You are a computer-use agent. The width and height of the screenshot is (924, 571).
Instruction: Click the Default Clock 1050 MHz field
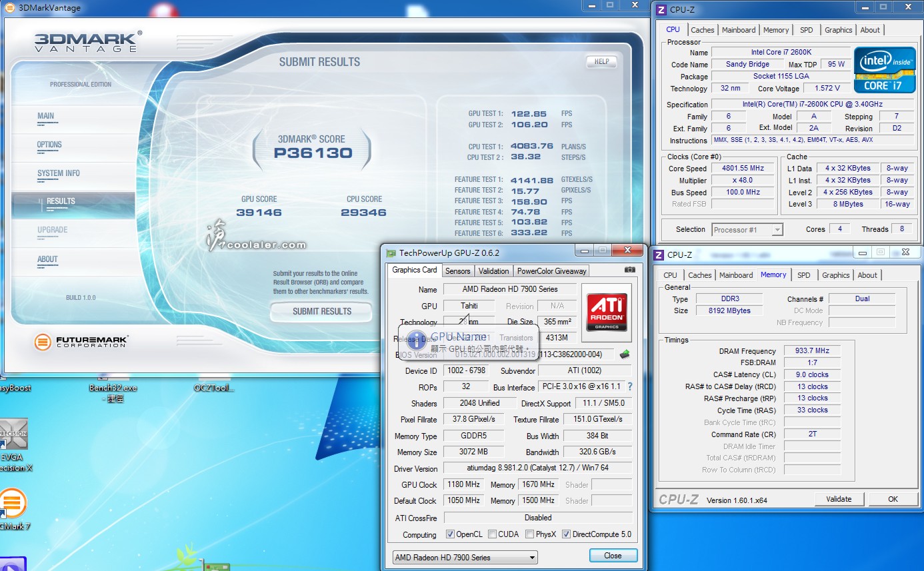click(463, 500)
